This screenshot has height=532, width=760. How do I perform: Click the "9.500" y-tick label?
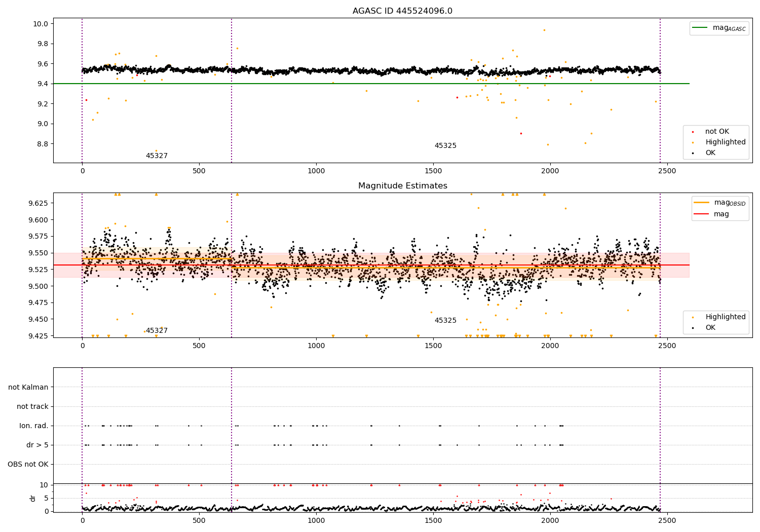[x=39, y=286]
